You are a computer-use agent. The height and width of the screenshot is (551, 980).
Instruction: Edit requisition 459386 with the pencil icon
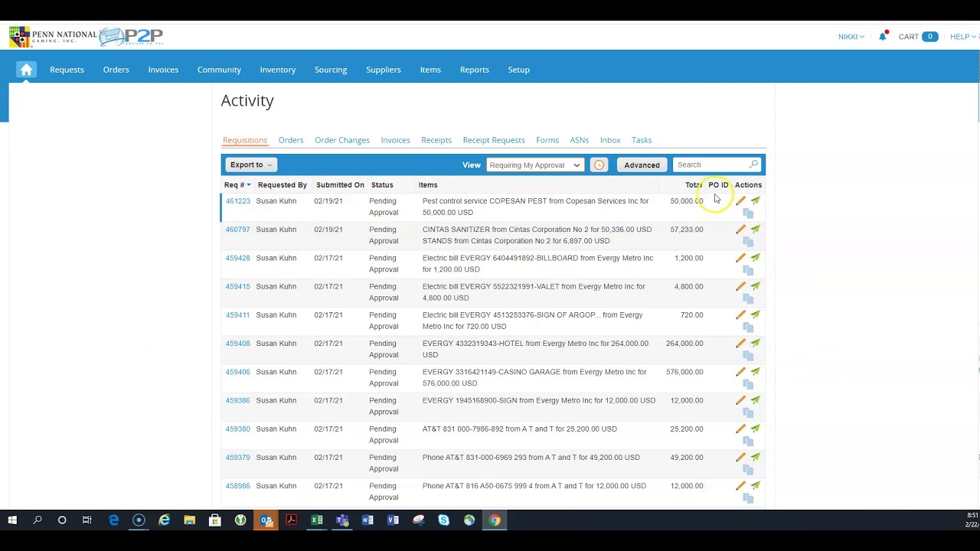point(740,400)
